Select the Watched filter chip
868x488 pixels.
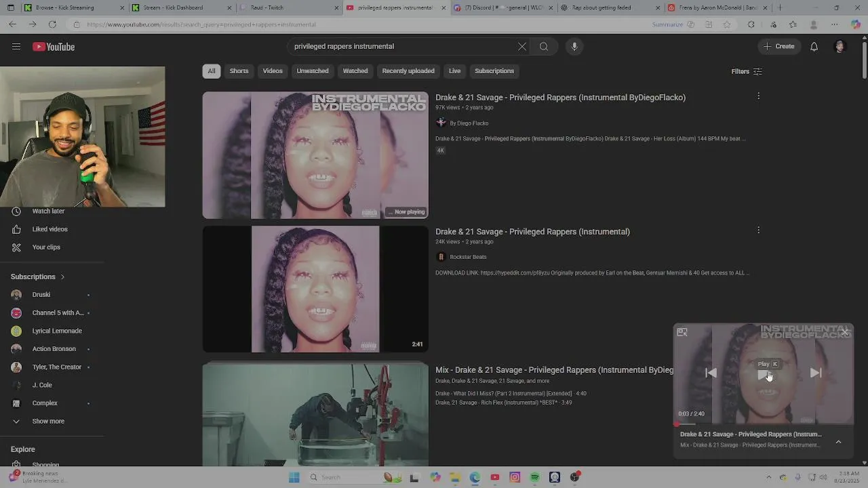tap(355, 70)
